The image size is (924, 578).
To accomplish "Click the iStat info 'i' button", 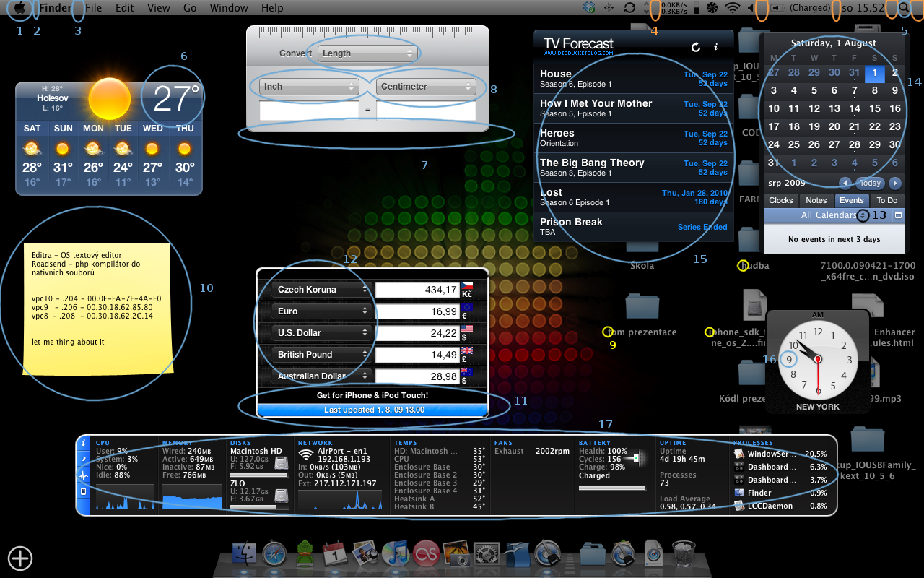I will (84, 443).
